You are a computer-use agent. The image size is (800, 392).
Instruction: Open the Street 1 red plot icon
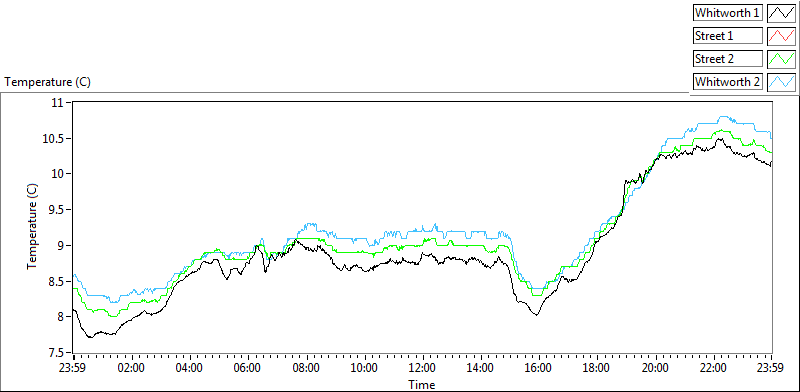[x=781, y=36]
